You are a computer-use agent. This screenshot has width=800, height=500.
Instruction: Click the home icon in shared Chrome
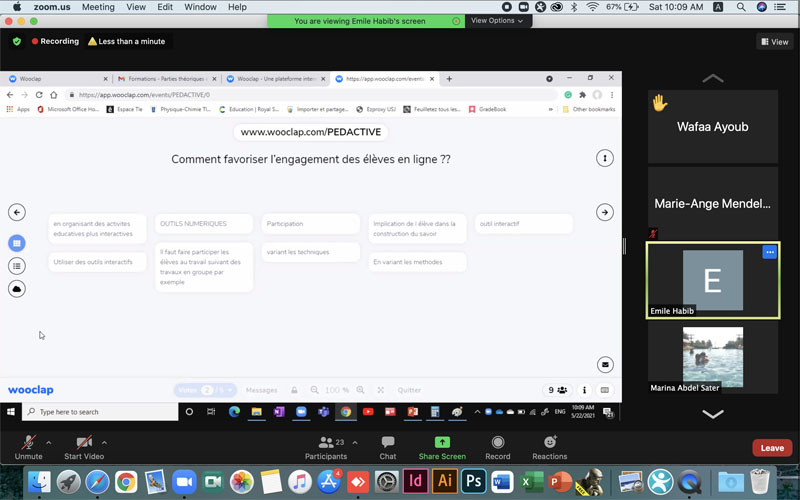pos(54,95)
